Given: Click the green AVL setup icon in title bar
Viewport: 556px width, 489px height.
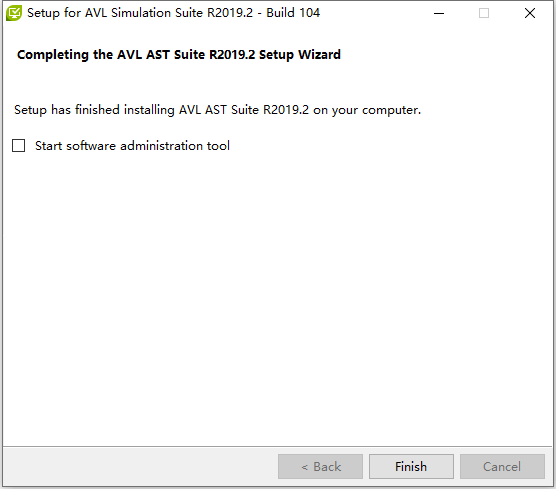Looking at the screenshot, I should (x=14, y=13).
